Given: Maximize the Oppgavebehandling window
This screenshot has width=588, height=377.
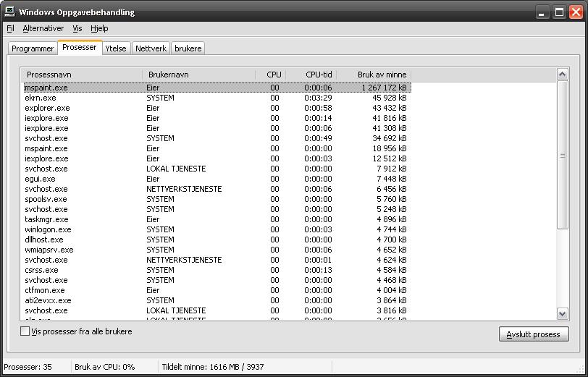Looking at the screenshot, I should pos(559,12).
